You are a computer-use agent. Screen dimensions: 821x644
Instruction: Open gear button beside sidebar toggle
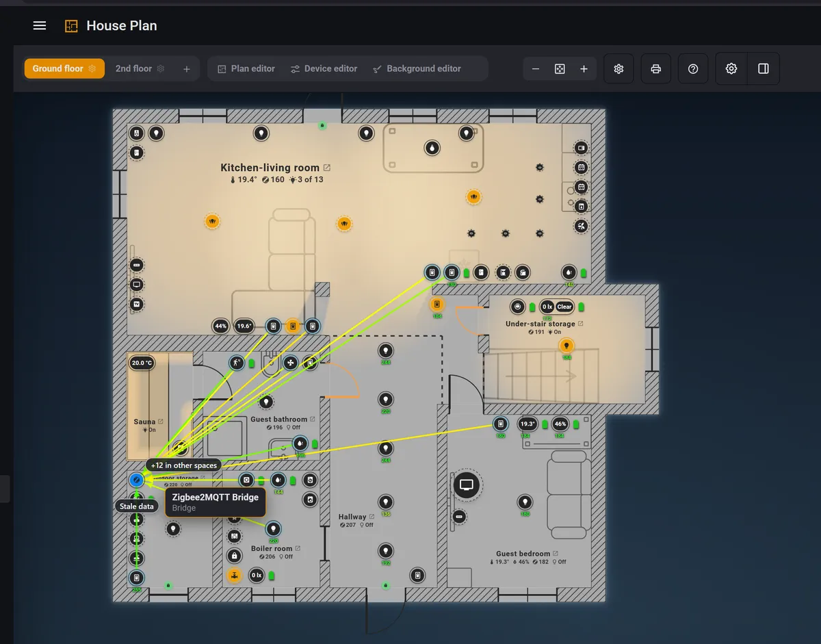coord(731,69)
